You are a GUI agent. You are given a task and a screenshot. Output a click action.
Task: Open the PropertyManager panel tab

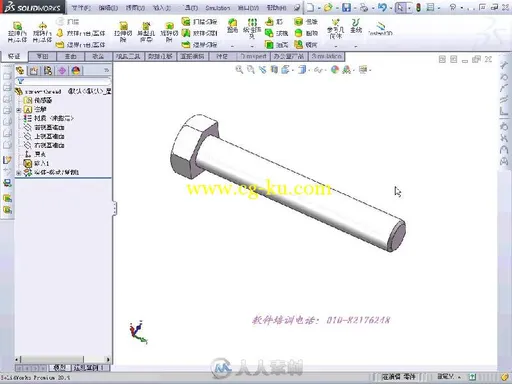[33, 71]
